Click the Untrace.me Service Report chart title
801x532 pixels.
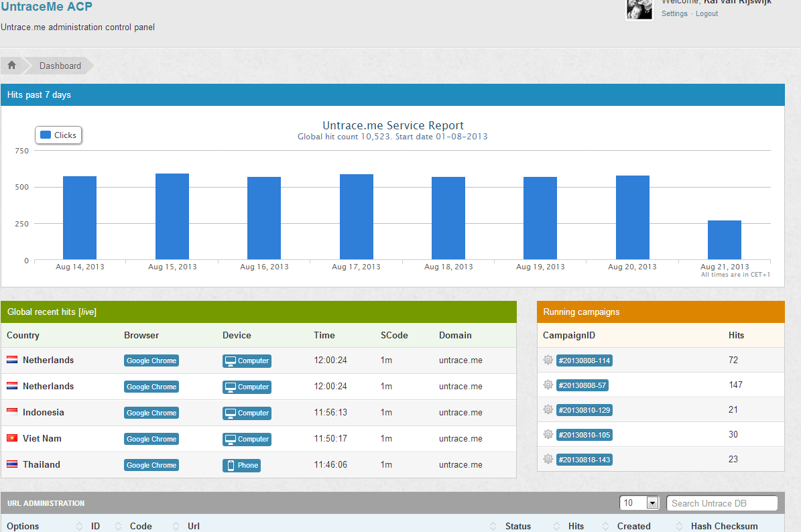[x=393, y=125]
